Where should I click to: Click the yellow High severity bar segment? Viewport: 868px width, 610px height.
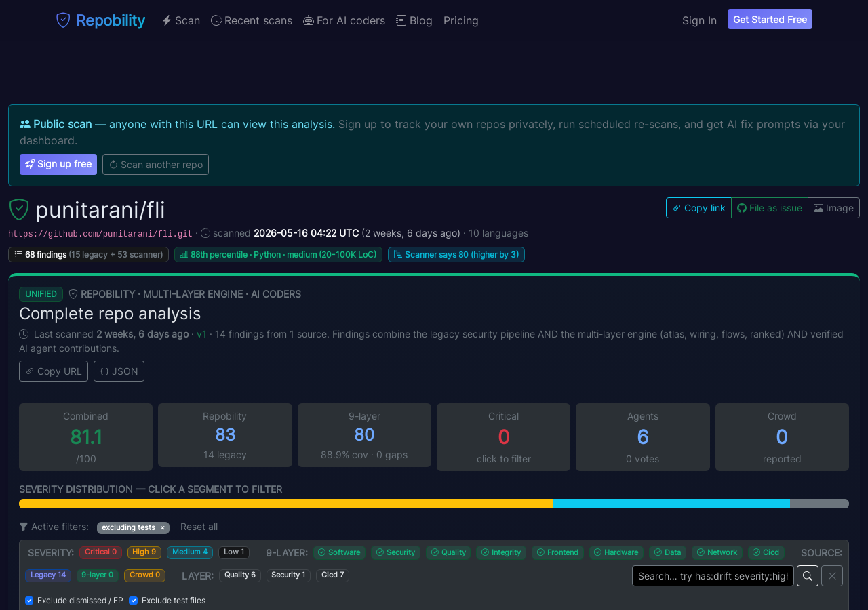(x=285, y=504)
